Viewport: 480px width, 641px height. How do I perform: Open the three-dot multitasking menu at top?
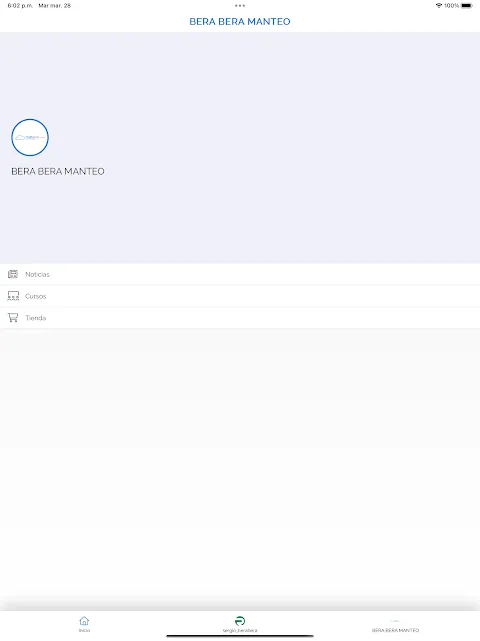[240, 6]
